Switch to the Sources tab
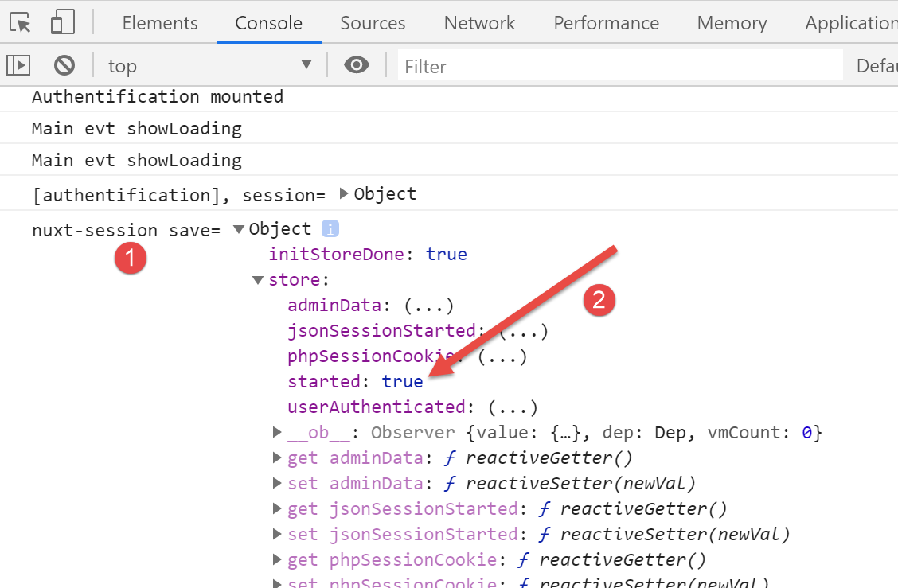 (x=373, y=23)
